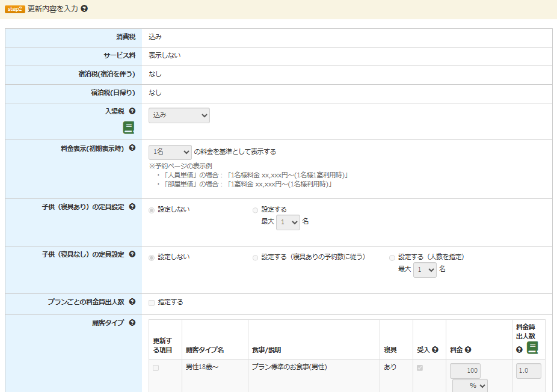This screenshot has width=557, height=392.
Task: Click the 「人員単価」の場合 example line
Action: coord(252,175)
